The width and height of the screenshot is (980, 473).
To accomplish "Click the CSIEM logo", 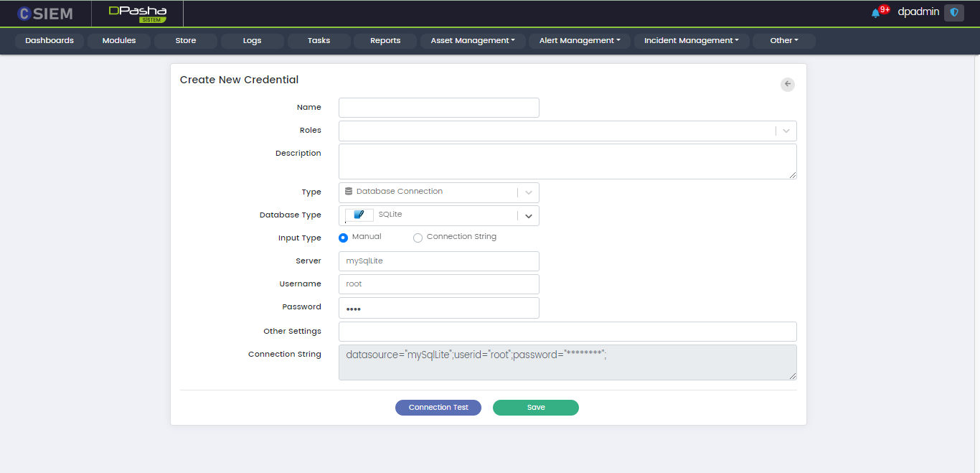I will coord(45,14).
